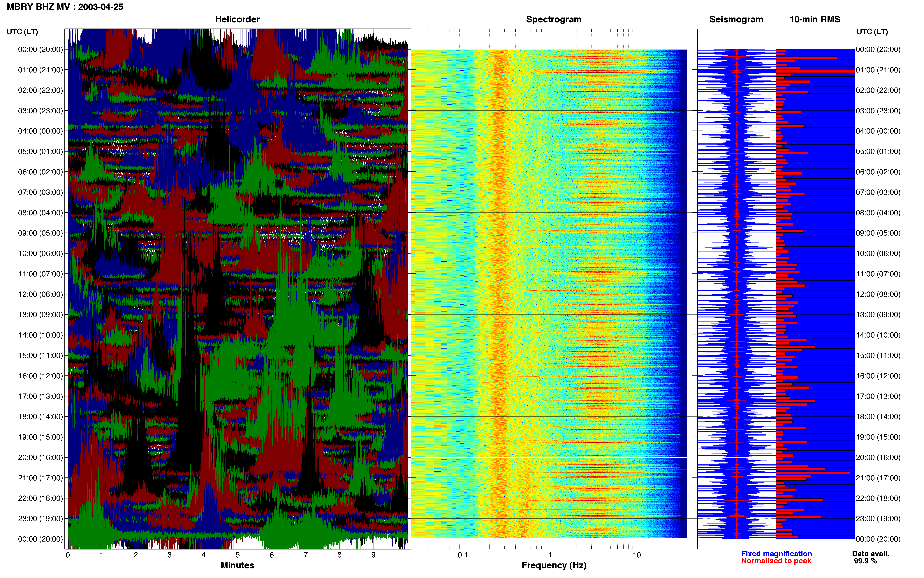
Task: Select the "Helicorder" panel heading
Action: [x=237, y=20]
